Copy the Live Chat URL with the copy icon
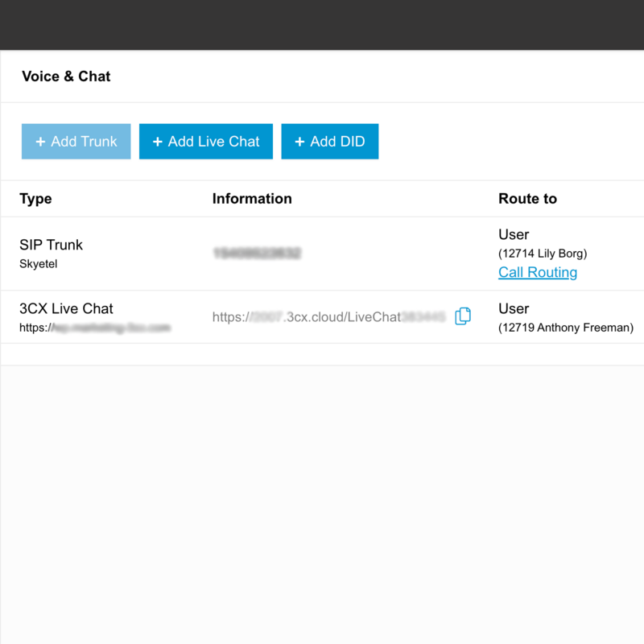Viewport: 644px width, 644px height. pos(463,316)
